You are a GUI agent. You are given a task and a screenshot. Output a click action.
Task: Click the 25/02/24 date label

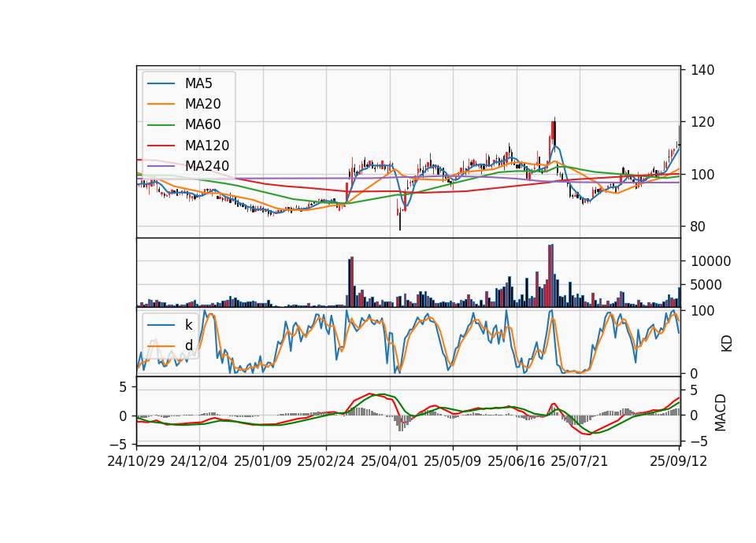(x=326, y=461)
